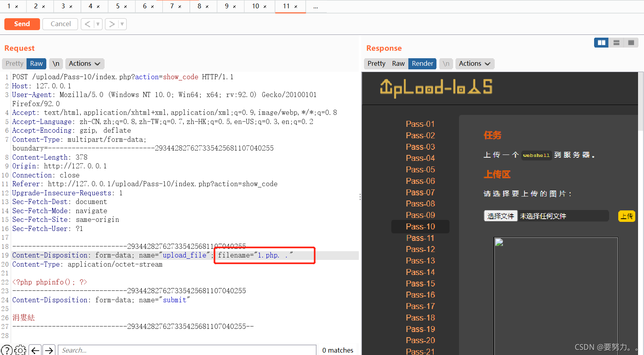Toggle \n button in Response panel
Viewport: 644px width, 355px height.
[x=446, y=63]
